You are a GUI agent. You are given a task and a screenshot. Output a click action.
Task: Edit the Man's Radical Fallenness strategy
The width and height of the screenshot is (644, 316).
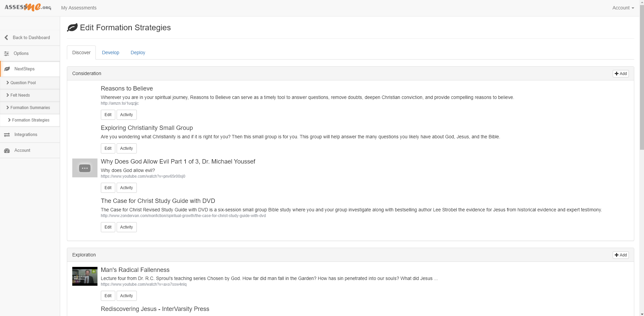(x=108, y=296)
